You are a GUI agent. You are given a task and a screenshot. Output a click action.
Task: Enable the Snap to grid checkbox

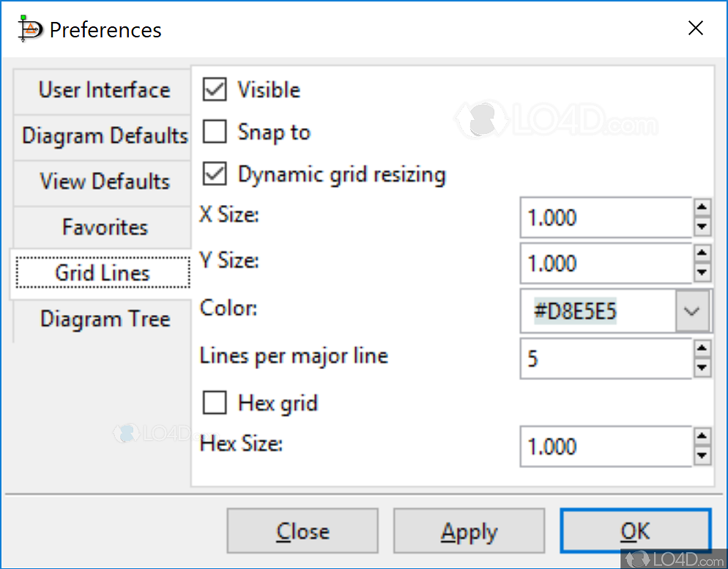pyautogui.click(x=215, y=131)
